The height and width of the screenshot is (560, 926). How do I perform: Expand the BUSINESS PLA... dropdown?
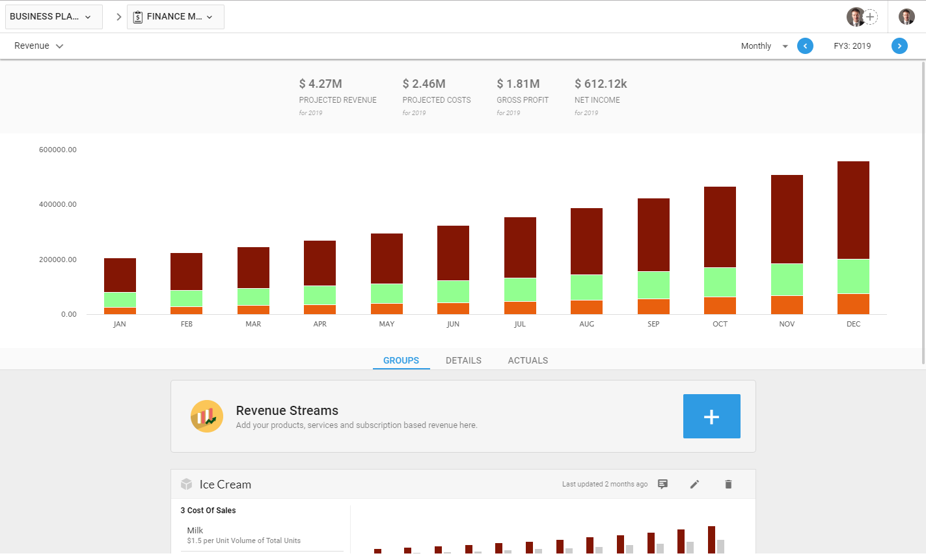[53, 16]
